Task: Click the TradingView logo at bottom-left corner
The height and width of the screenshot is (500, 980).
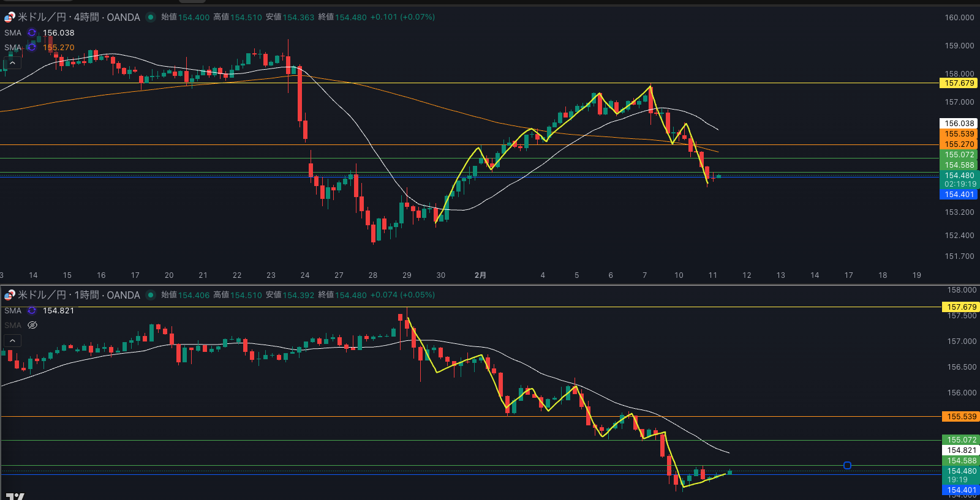Action: pos(15,496)
